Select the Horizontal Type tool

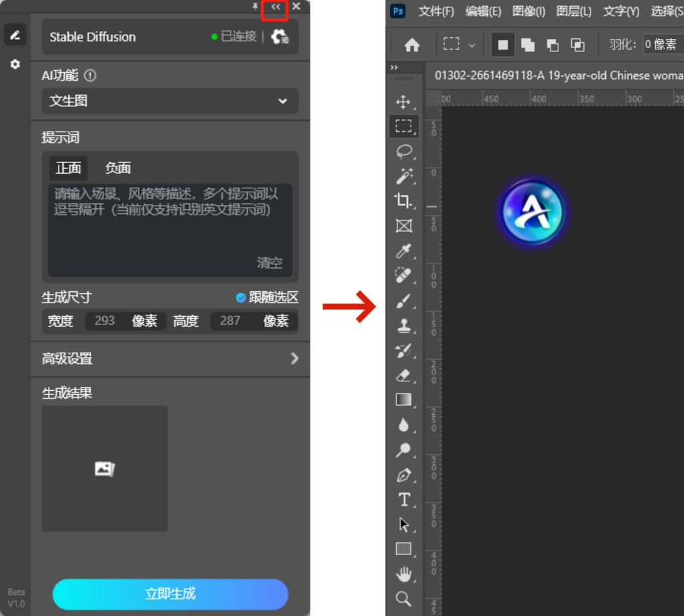pyautogui.click(x=403, y=500)
